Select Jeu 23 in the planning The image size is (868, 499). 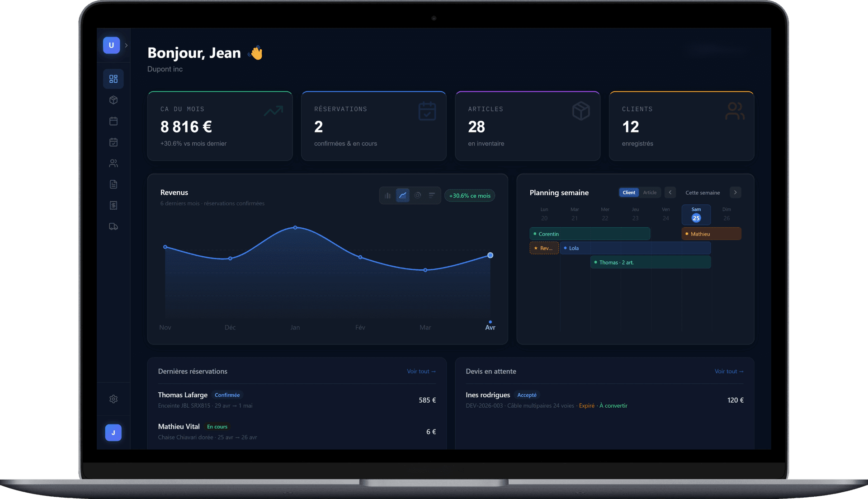tap(635, 214)
